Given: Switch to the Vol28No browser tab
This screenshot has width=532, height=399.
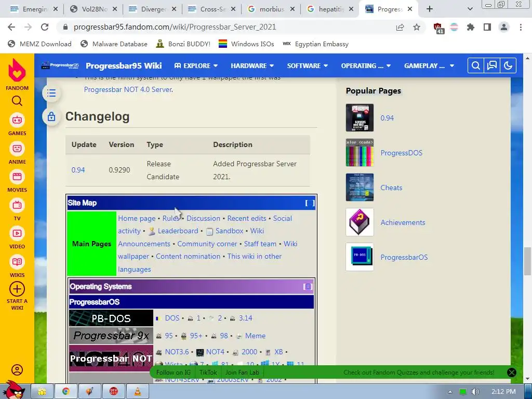Looking at the screenshot, I should [x=94, y=9].
